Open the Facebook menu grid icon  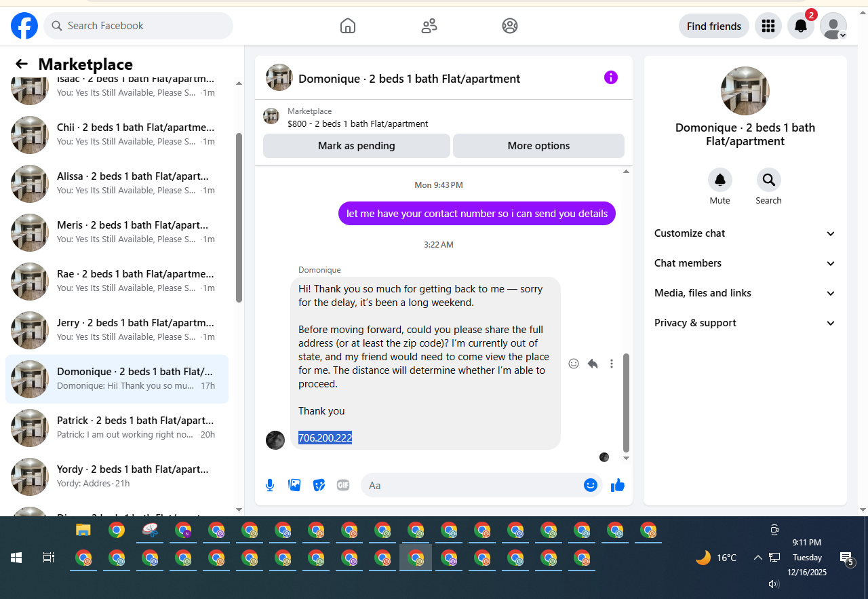click(x=768, y=26)
